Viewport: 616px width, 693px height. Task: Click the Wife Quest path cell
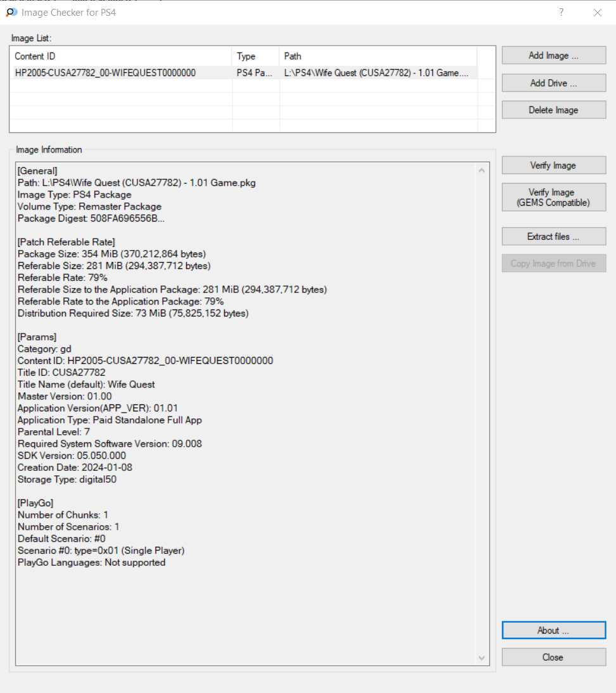pyautogui.click(x=376, y=73)
